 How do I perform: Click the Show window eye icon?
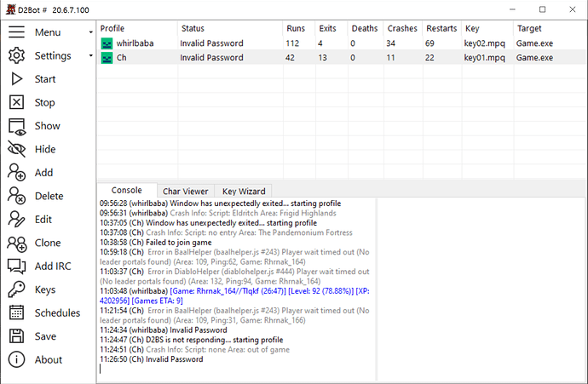17,126
